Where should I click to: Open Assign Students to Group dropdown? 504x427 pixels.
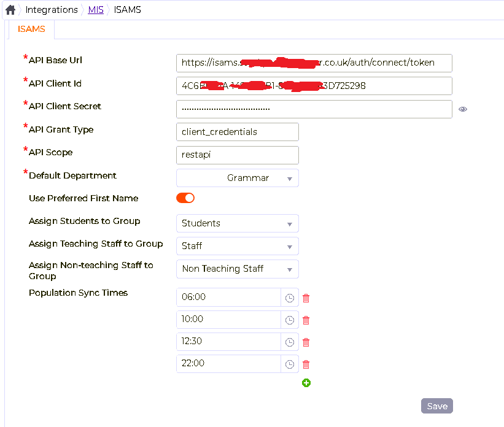[238, 223]
